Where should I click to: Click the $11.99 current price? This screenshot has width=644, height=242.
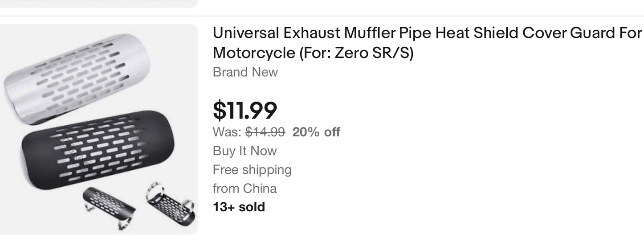(x=245, y=110)
